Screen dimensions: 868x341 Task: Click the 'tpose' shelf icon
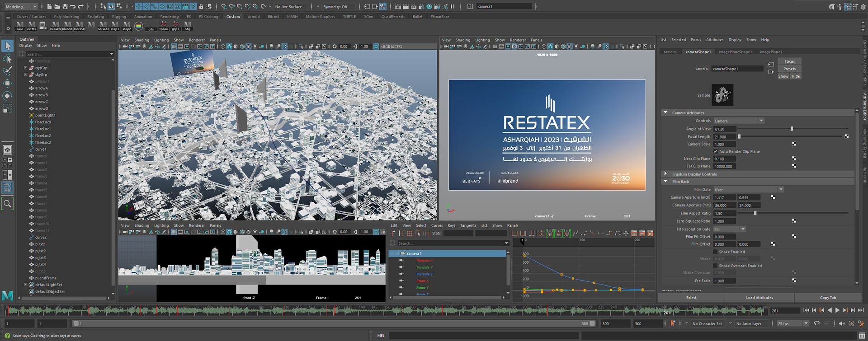[x=164, y=25]
